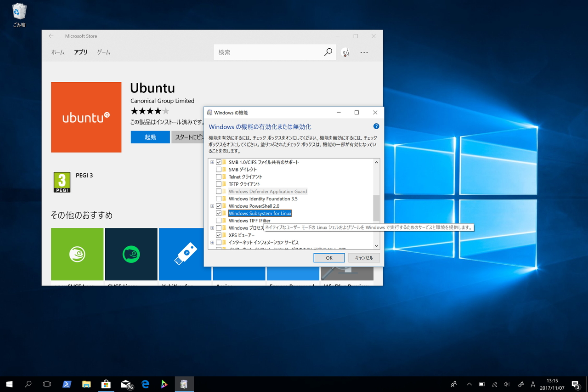The image size is (588, 392).
Task: Click the Windows features help question mark icon
Action: click(376, 126)
